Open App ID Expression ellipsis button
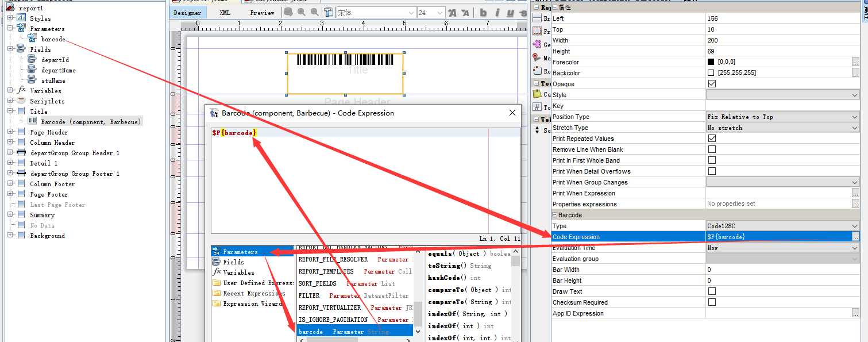The image size is (868, 342). pos(855,313)
